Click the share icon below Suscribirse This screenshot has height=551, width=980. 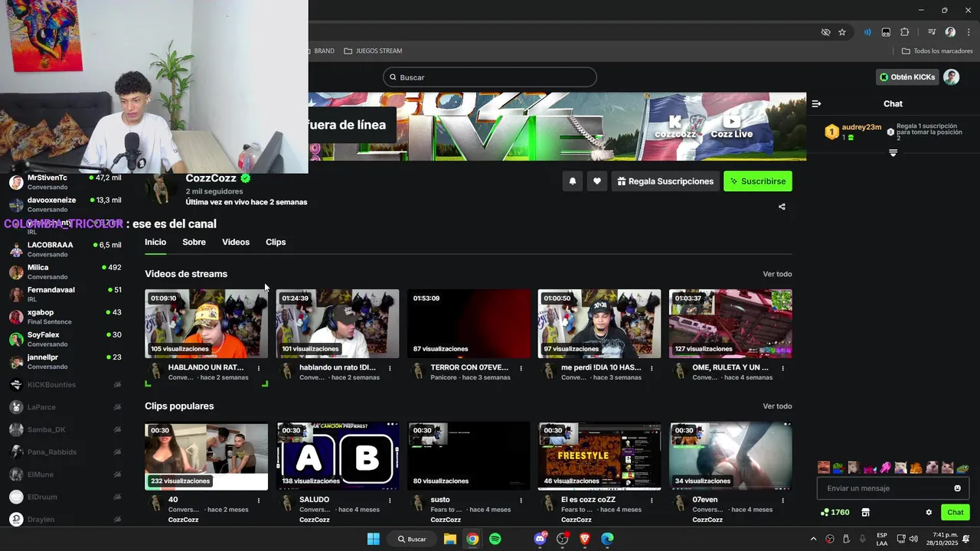782,207
